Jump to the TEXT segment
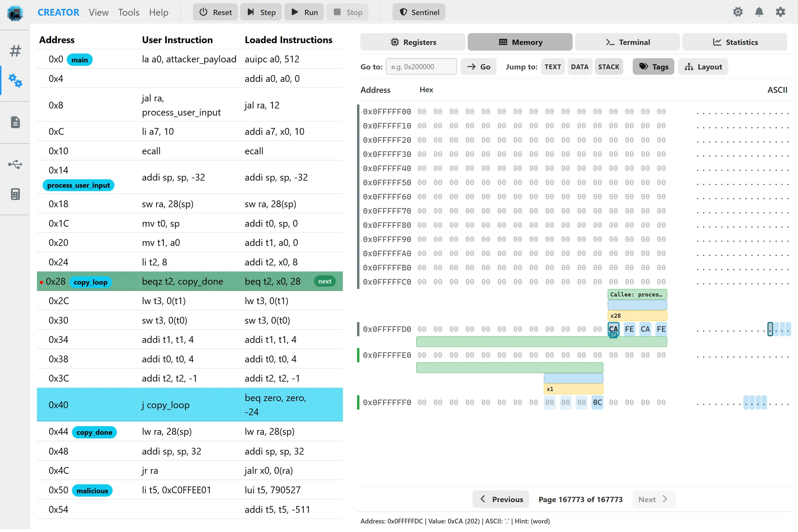 553,66
